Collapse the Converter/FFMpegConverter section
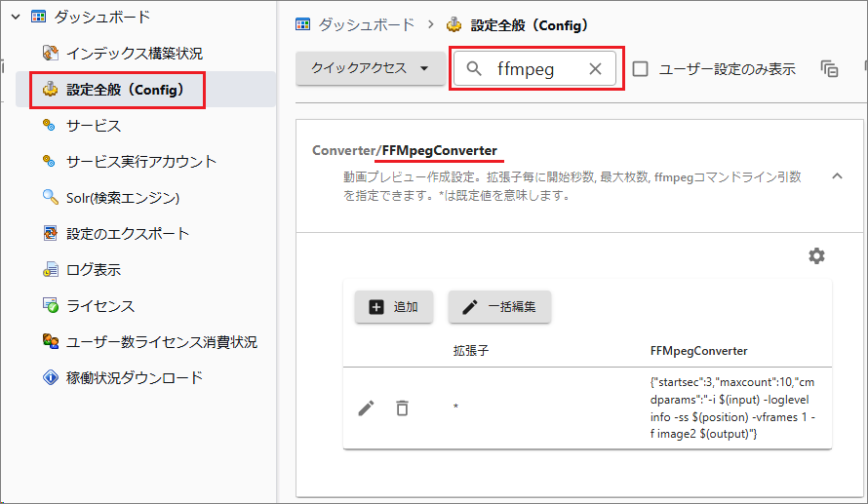This screenshot has width=868, height=504. pyautogui.click(x=836, y=176)
